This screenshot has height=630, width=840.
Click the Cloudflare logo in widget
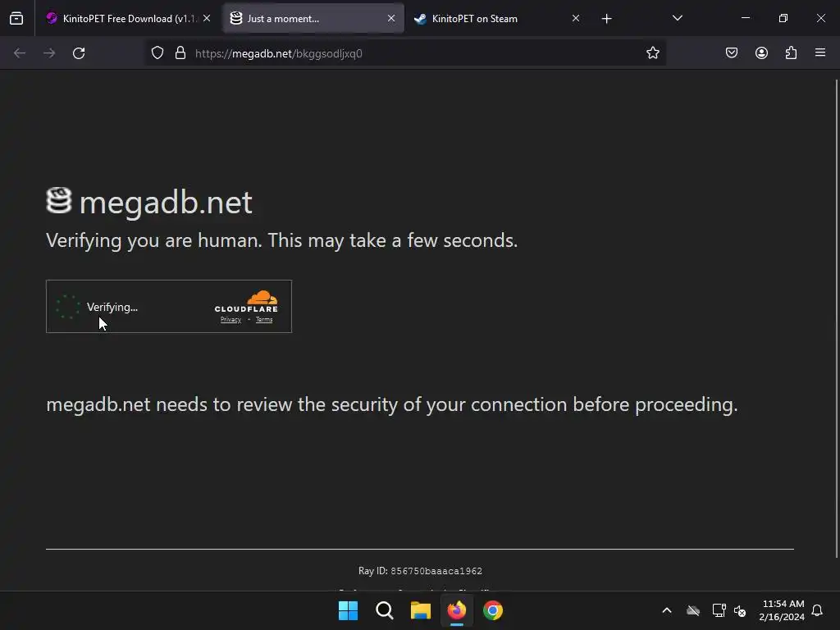coord(246,302)
